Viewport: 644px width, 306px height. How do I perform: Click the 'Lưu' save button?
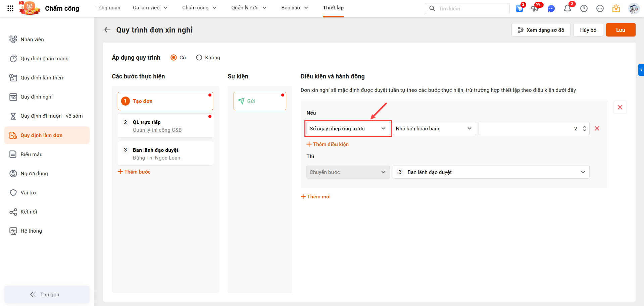[620, 30]
